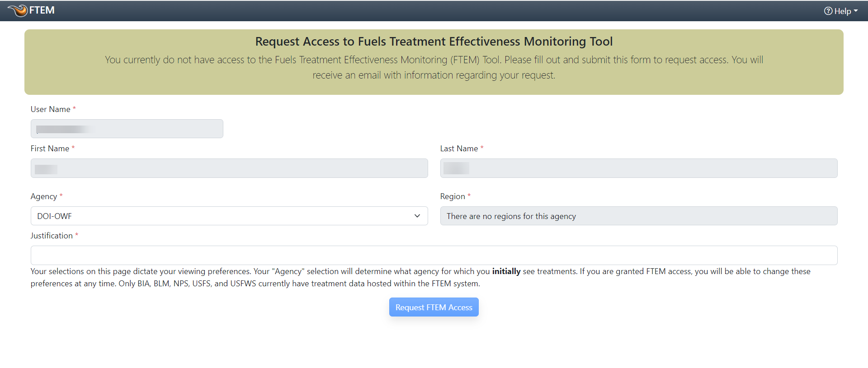Click the Last Name input field
The height and width of the screenshot is (368, 868).
point(639,168)
